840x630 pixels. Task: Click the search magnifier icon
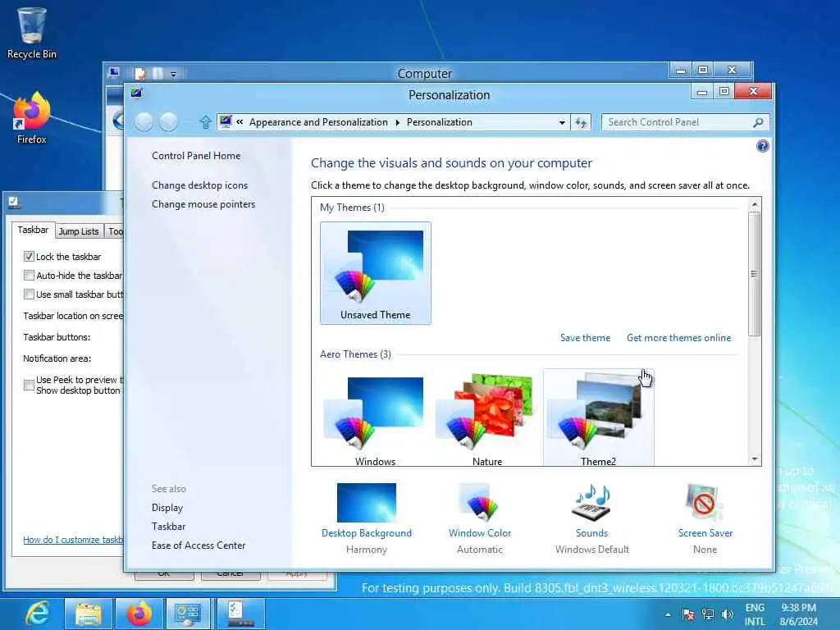(x=758, y=122)
